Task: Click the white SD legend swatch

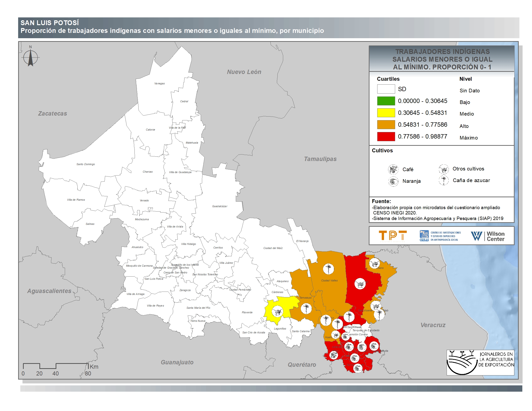Action: point(386,89)
